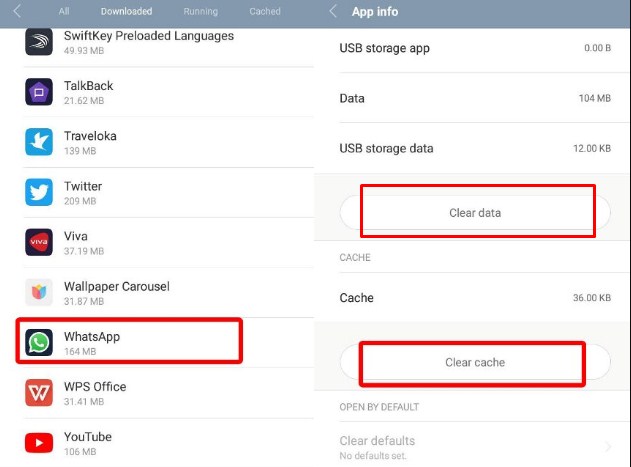Go back from App info screen
631x467 pixels.
333,11
